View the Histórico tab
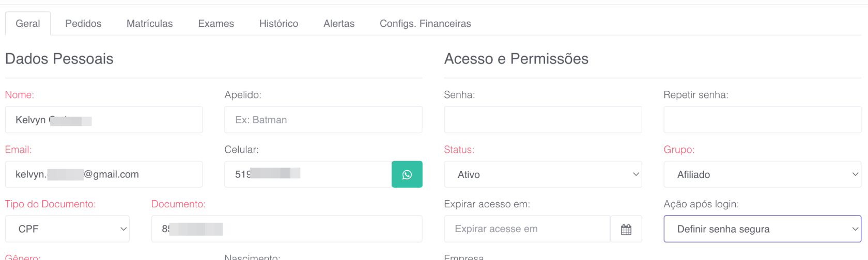 pos(278,24)
